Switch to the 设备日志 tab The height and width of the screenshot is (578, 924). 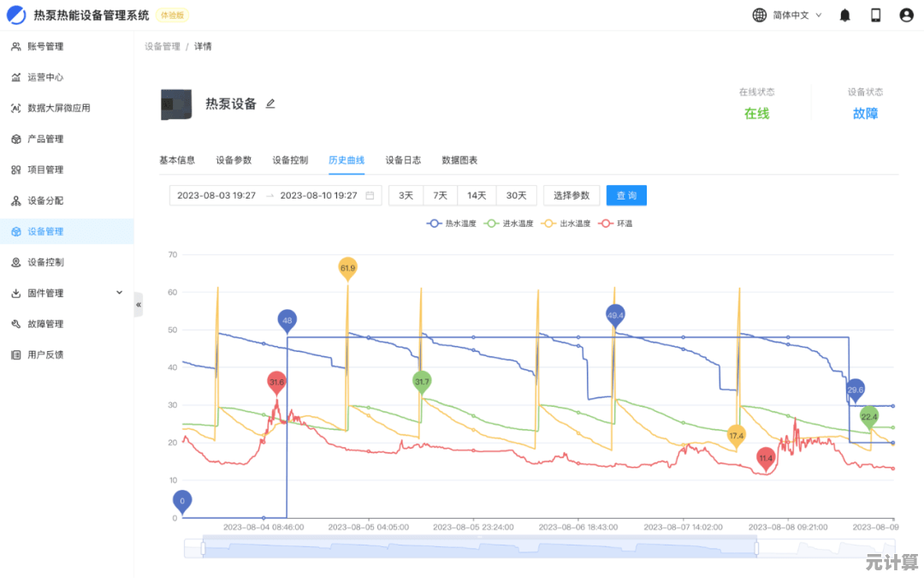pyautogui.click(x=403, y=160)
